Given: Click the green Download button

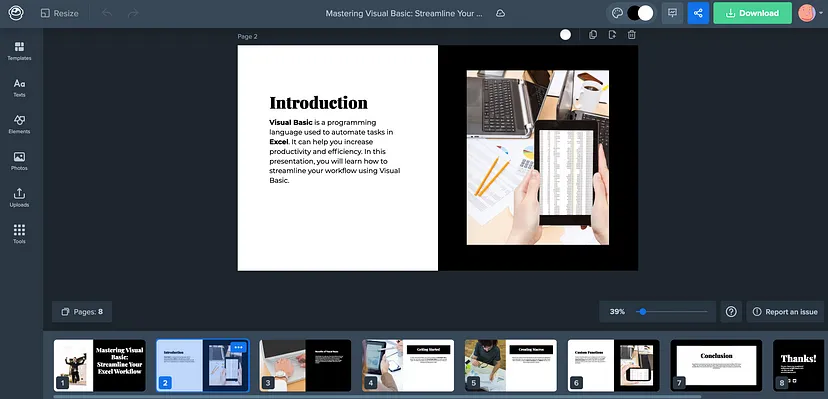Looking at the screenshot, I should click(x=752, y=13).
